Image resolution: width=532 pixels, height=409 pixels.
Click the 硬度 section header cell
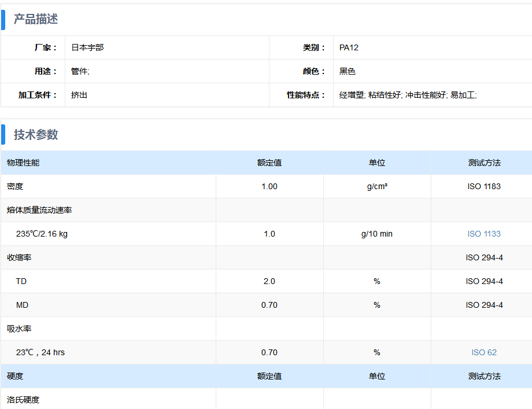point(15,376)
